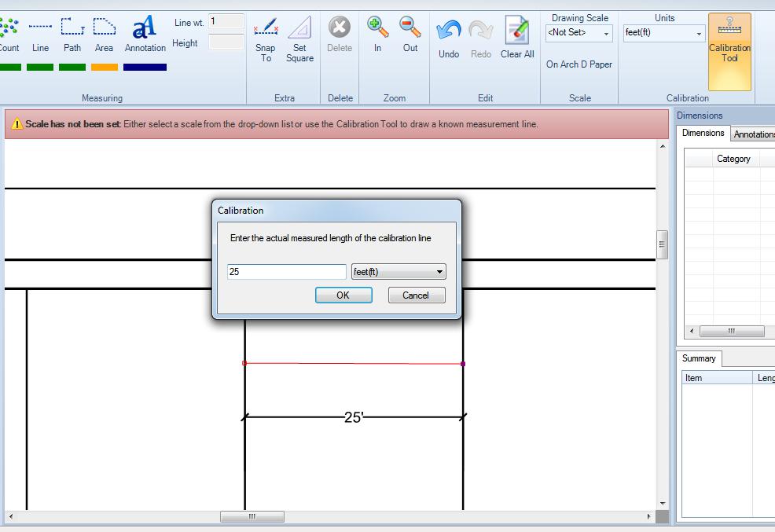Select the Summary tab
This screenshot has width=775, height=532.
click(x=699, y=358)
